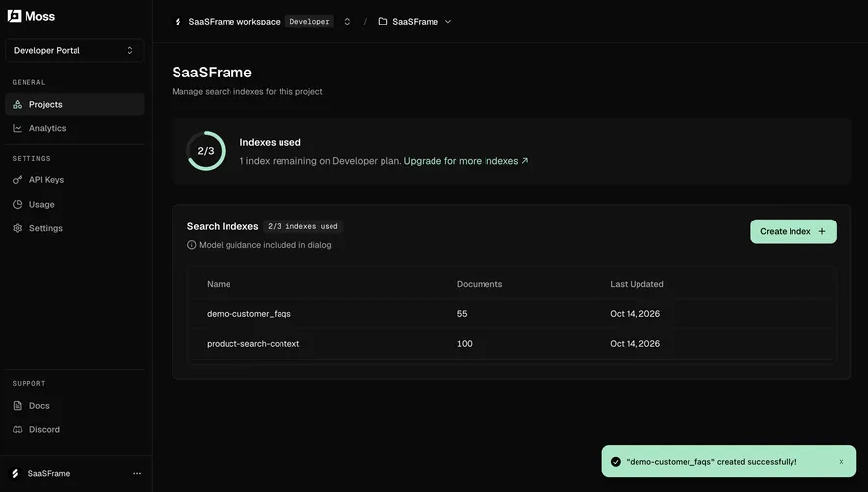Click the Analytics chart icon
Screen dimensions: 868x492
[17, 128]
